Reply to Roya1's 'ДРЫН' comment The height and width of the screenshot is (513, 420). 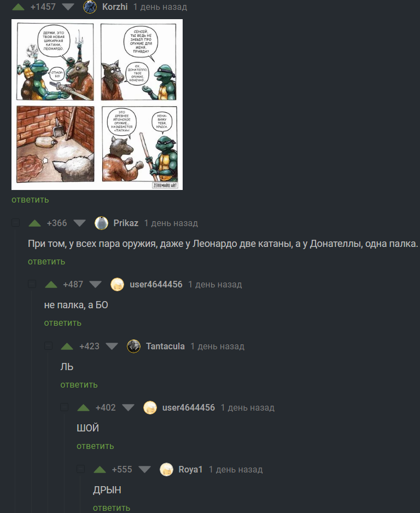(x=112, y=508)
